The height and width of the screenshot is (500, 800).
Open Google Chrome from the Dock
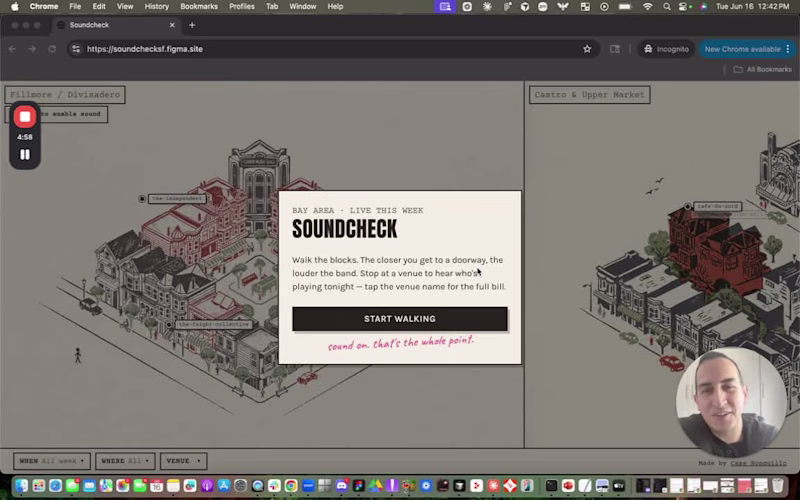point(291,486)
